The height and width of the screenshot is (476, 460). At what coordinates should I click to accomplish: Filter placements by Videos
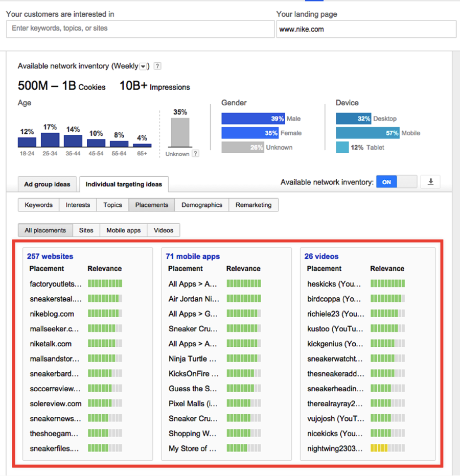[164, 230]
